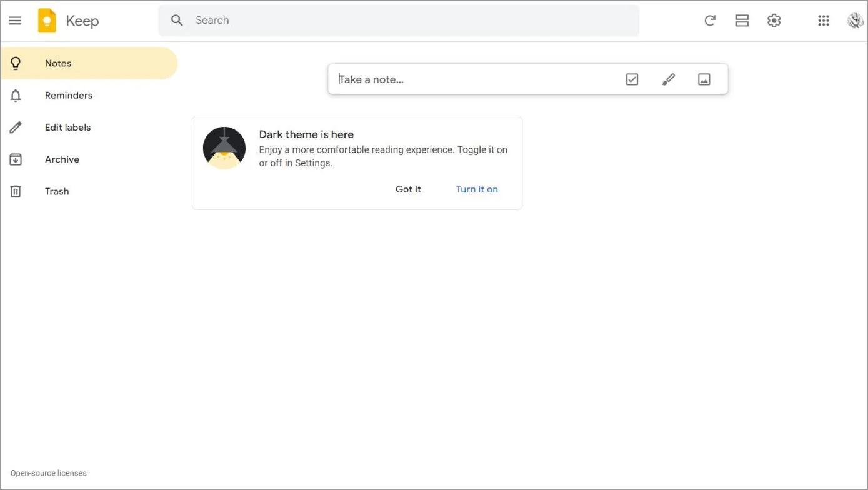Image resolution: width=868 pixels, height=490 pixels.
Task: Create a new drawing note
Action: tap(668, 79)
